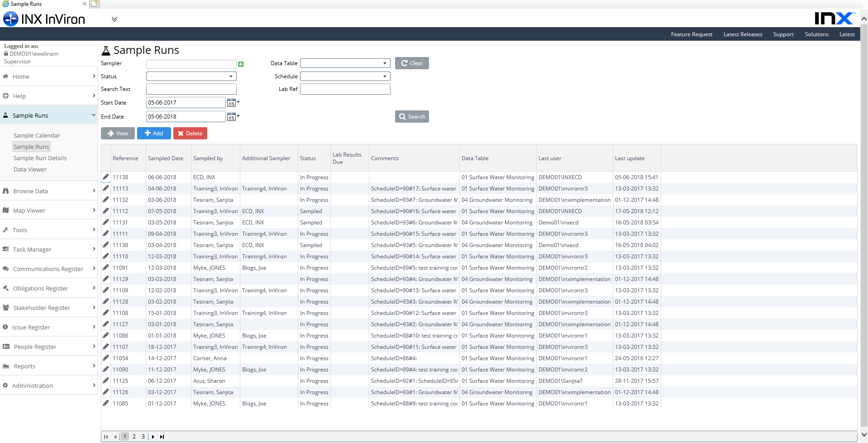The image size is (868, 443).
Task: Click into the Search Text field
Action: [191, 89]
